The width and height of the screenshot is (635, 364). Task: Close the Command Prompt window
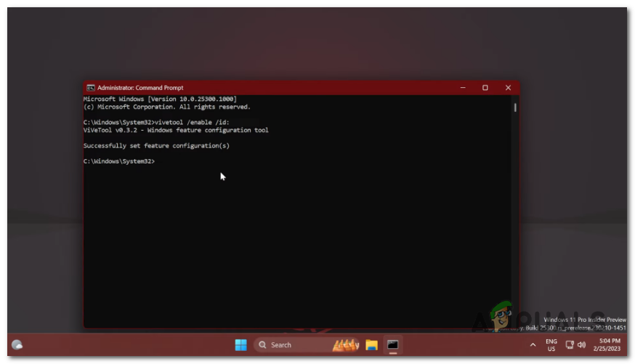coord(508,87)
